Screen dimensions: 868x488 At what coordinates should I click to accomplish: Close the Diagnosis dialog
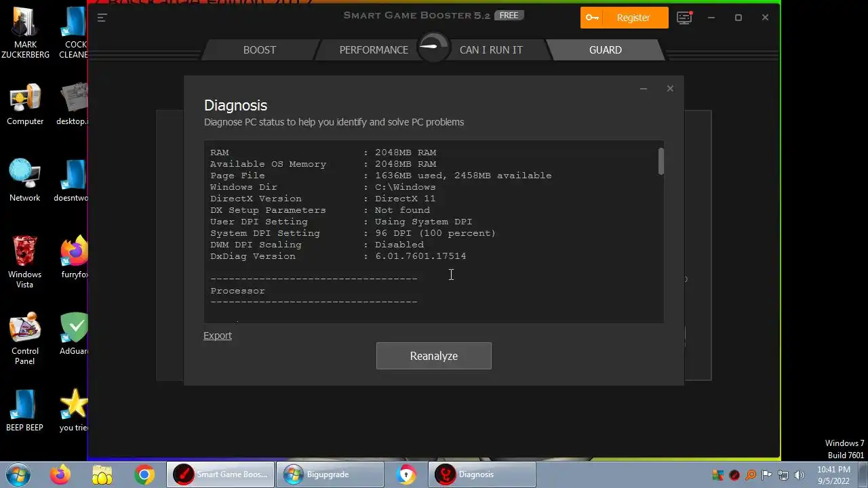tap(670, 88)
